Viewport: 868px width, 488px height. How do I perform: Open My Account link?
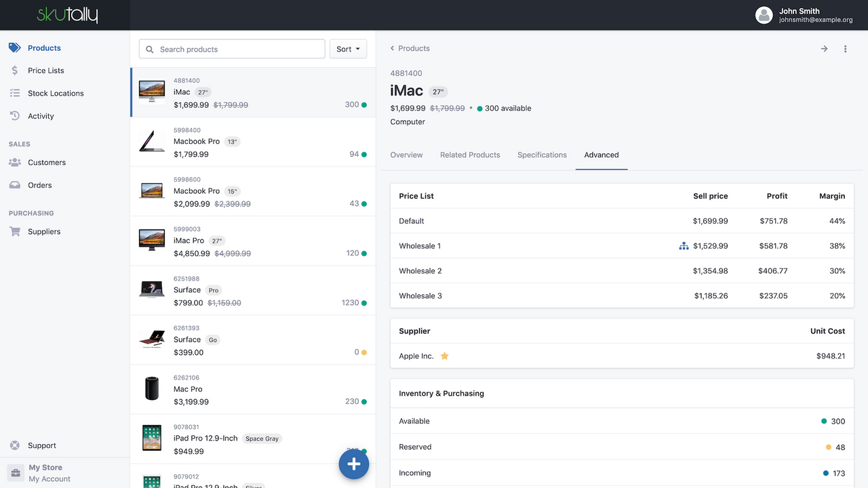click(50, 479)
